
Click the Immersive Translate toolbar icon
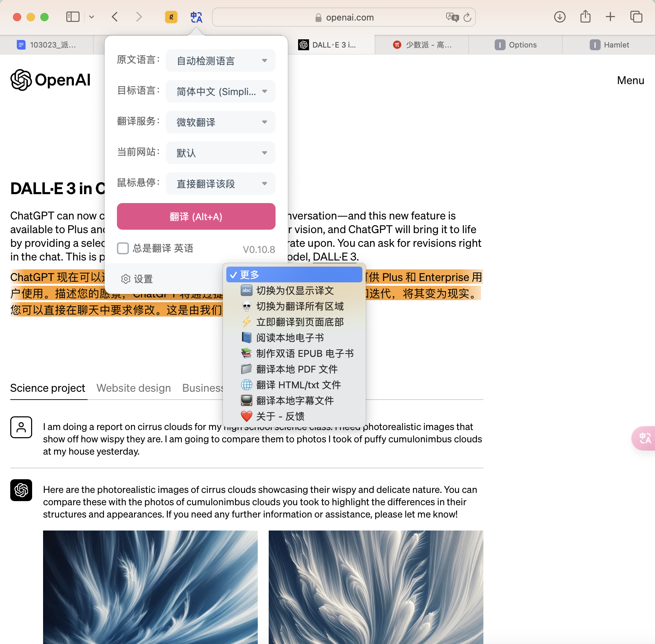pyautogui.click(x=197, y=17)
